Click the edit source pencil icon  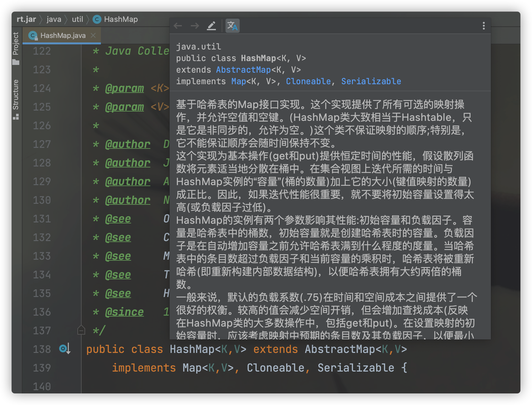211,26
